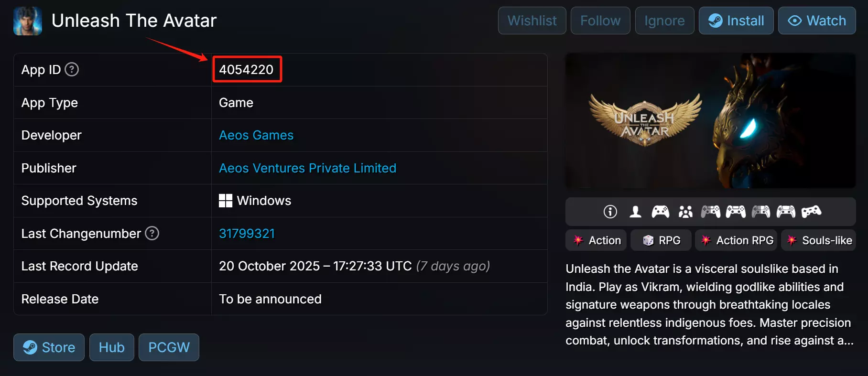This screenshot has width=868, height=376.
Task: Click the family sharing group icon
Action: click(685, 212)
